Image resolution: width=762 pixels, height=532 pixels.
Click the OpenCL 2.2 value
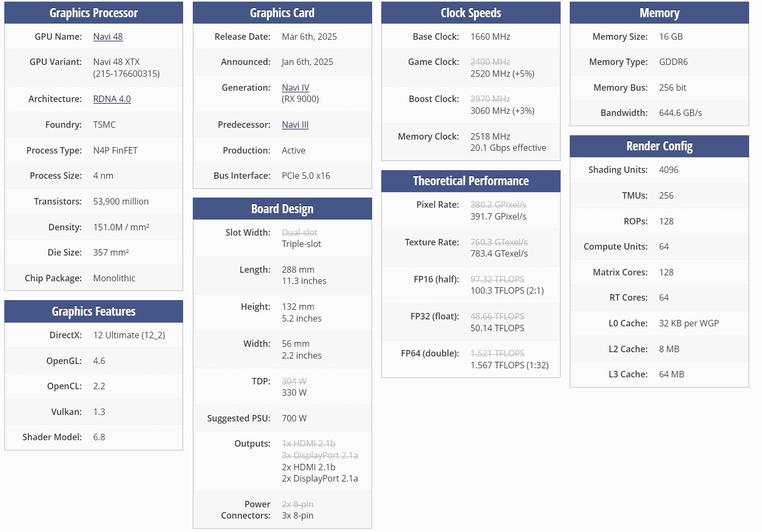click(99, 386)
